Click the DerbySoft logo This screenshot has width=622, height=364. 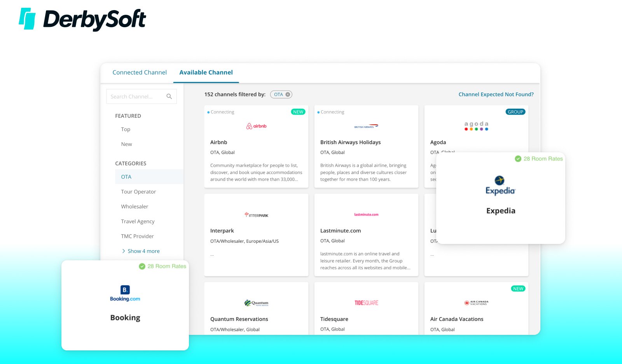[82, 19]
